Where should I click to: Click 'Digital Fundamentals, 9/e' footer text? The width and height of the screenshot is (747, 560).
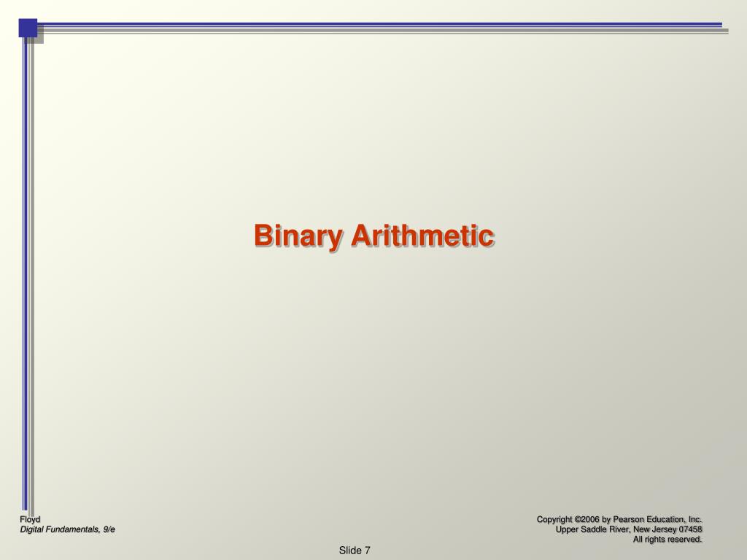tap(67, 529)
